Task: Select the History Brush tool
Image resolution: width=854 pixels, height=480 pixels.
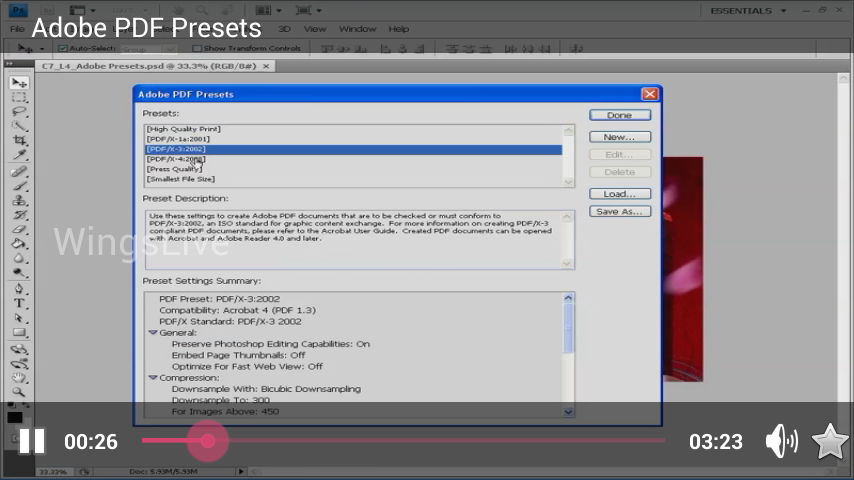Action: point(19,215)
